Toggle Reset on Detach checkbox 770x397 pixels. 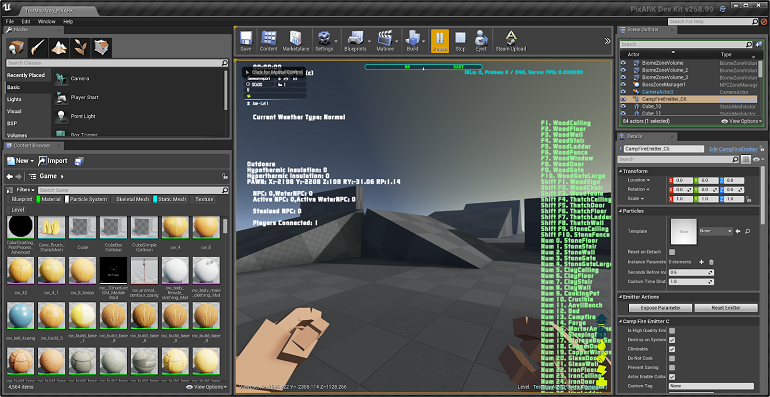point(672,252)
